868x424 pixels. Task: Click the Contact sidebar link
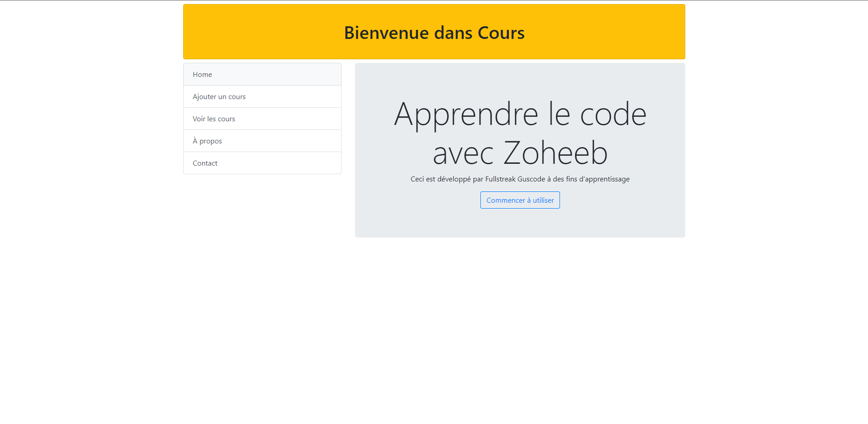coord(205,163)
